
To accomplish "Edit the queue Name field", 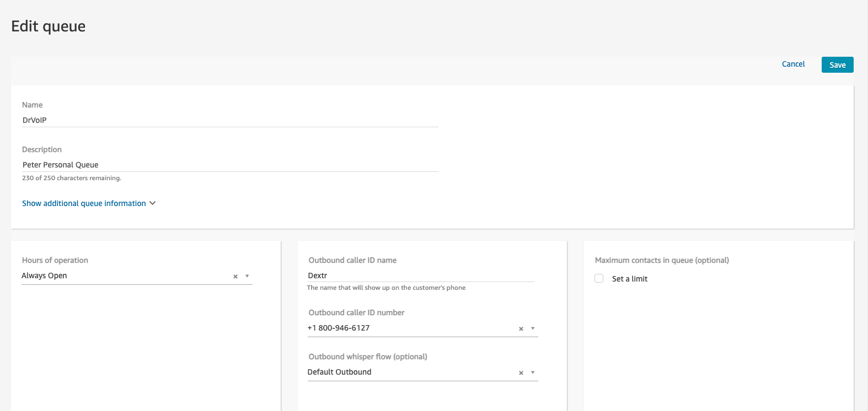I will (230, 120).
